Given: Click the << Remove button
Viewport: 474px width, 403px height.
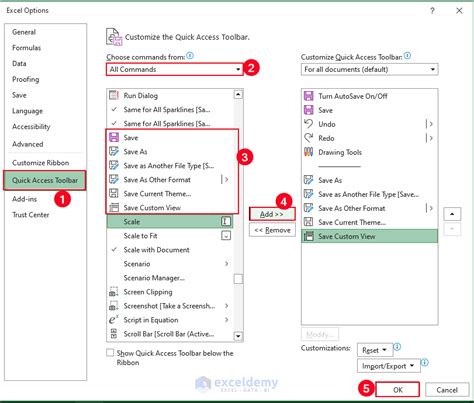Looking at the screenshot, I should 272,230.
